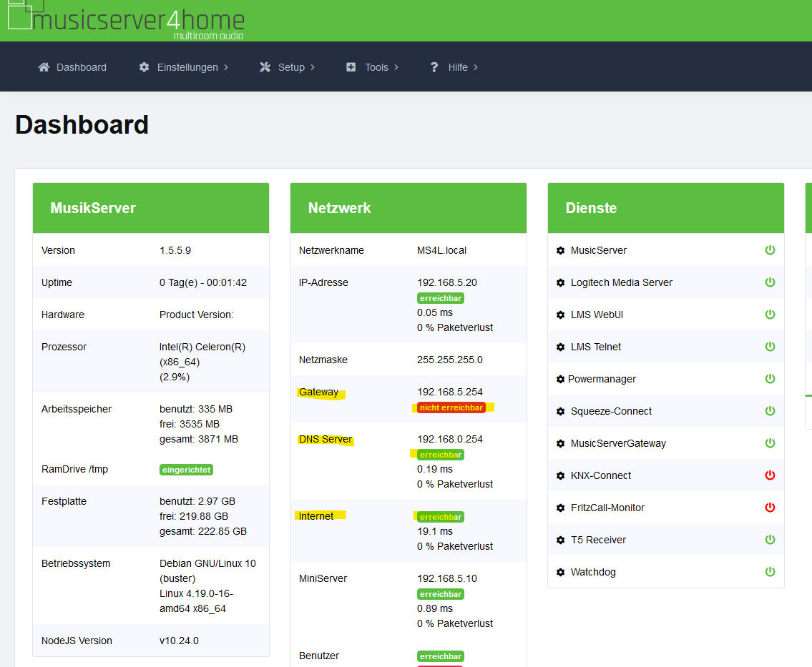
Task: Toggle the MusicServer power button
Action: click(770, 250)
